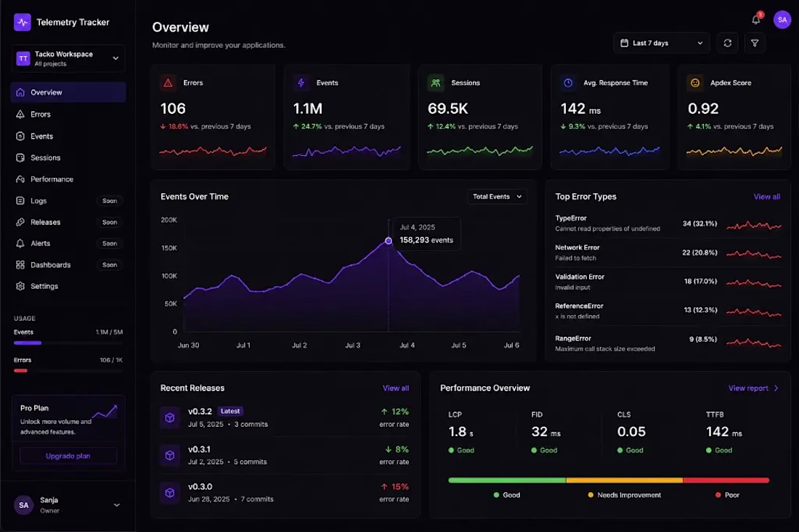Image resolution: width=799 pixels, height=532 pixels.
Task: Open the Total Events chart dropdown
Action: [498, 197]
